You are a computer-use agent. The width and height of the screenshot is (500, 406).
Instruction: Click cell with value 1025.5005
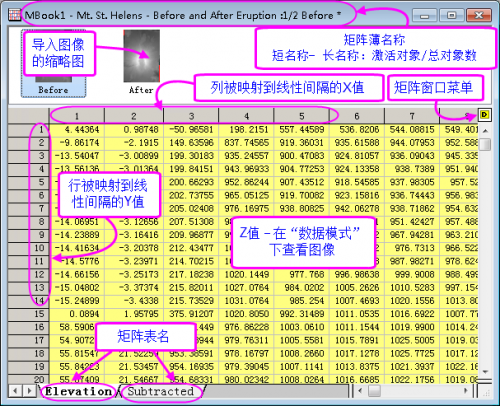pyautogui.click(x=412, y=340)
